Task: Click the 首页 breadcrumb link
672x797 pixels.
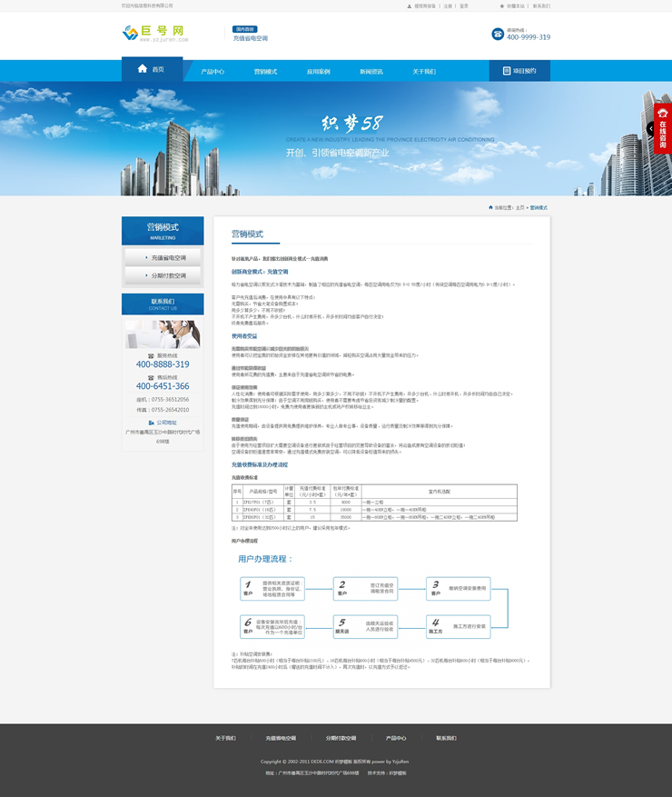Action: pyautogui.click(x=520, y=208)
